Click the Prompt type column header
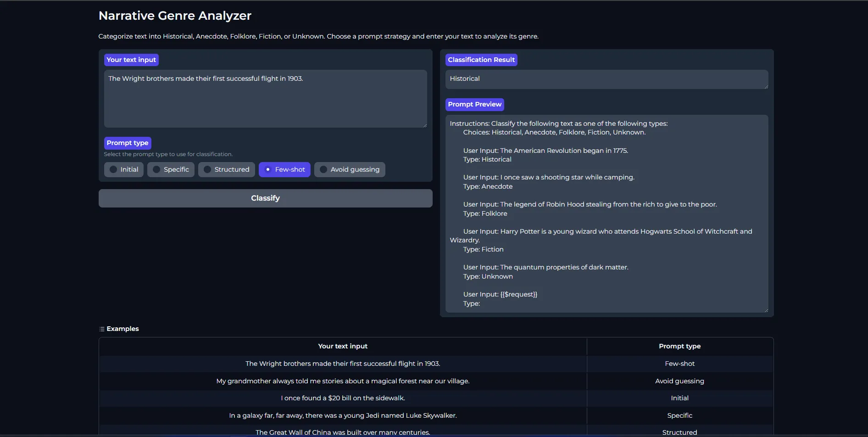The width and height of the screenshot is (868, 437). point(679,346)
